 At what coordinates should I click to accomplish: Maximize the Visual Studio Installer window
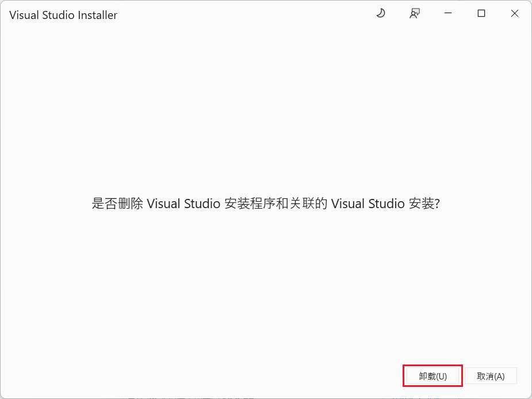pyautogui.click(x=481, y=13)
